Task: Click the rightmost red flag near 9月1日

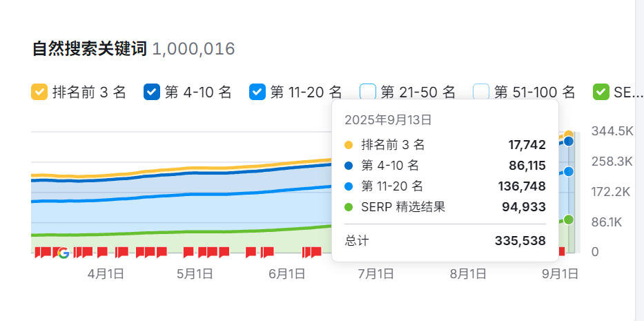Action: click(561, 251)
